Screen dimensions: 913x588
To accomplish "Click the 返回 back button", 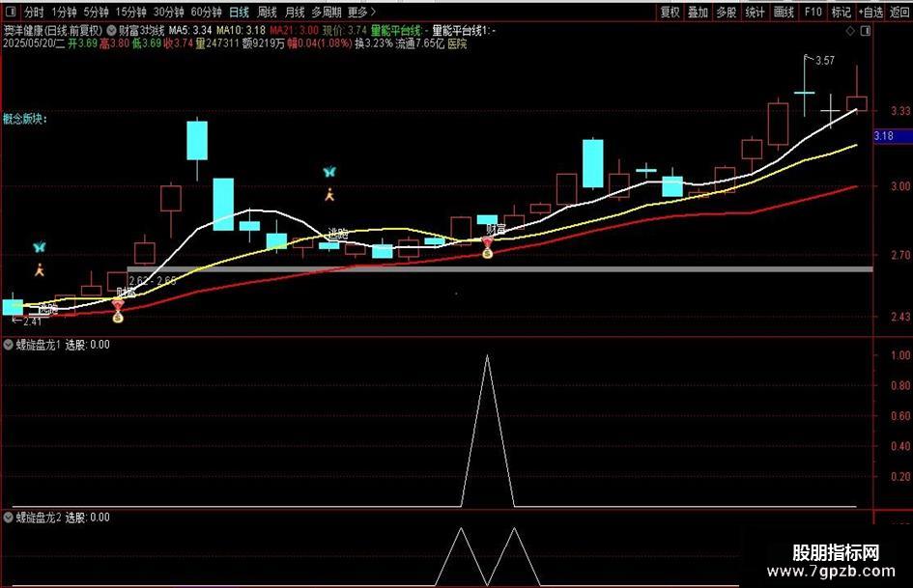I will coord(900,12).
